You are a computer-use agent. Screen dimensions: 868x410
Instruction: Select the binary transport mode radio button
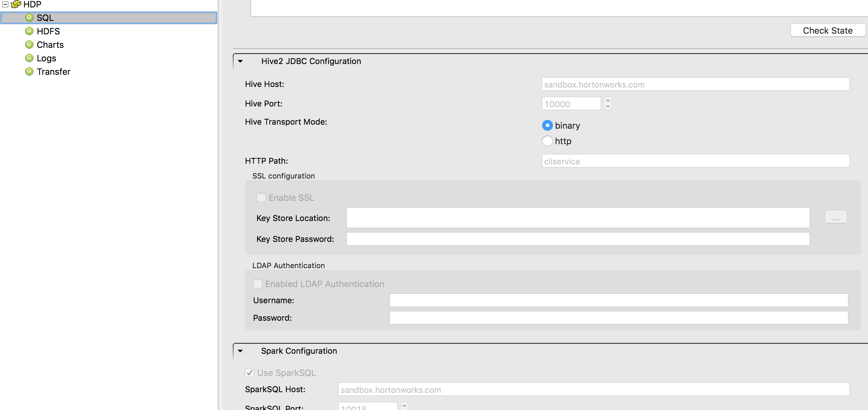547,125
